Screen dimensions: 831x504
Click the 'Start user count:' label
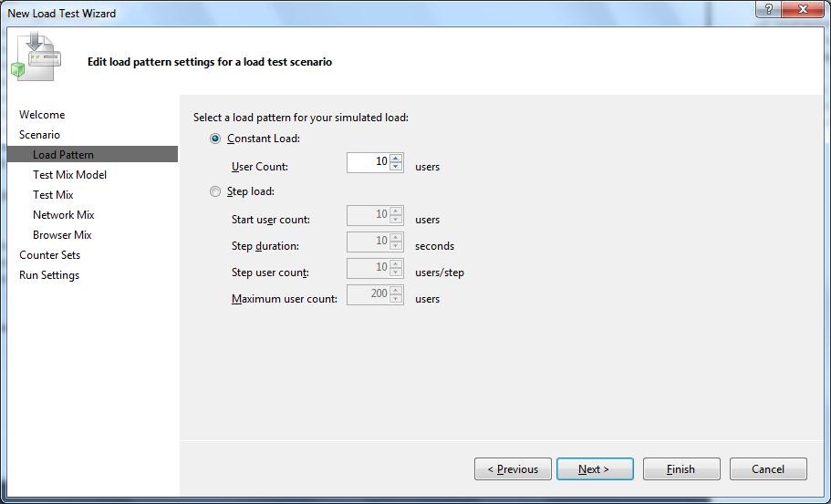[x=271, y=219]
